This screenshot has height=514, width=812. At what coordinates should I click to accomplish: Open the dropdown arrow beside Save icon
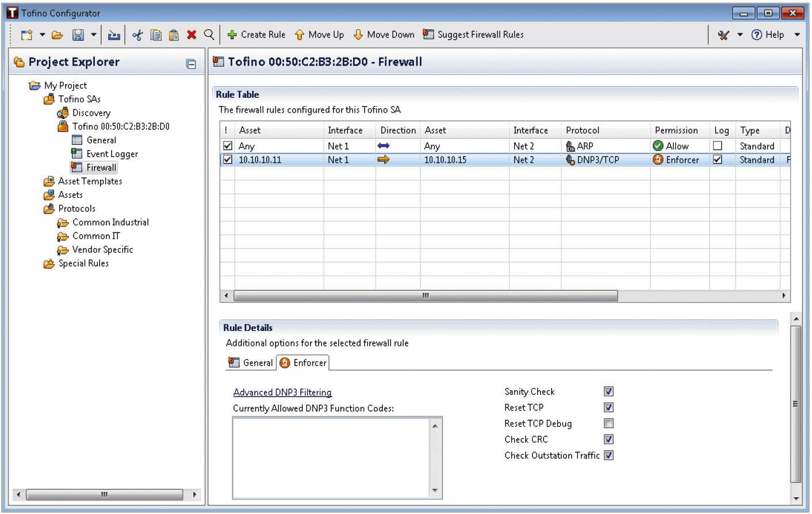tap(94, 35)
